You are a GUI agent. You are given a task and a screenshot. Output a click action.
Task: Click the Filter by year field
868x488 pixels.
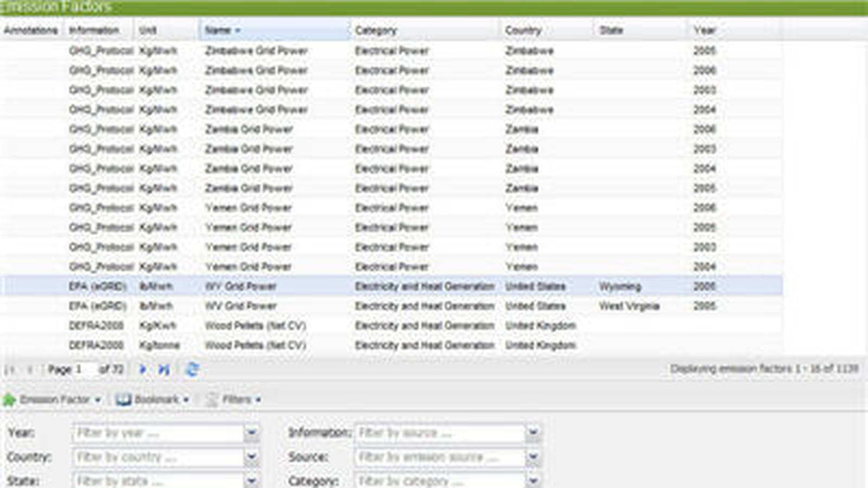158,433
